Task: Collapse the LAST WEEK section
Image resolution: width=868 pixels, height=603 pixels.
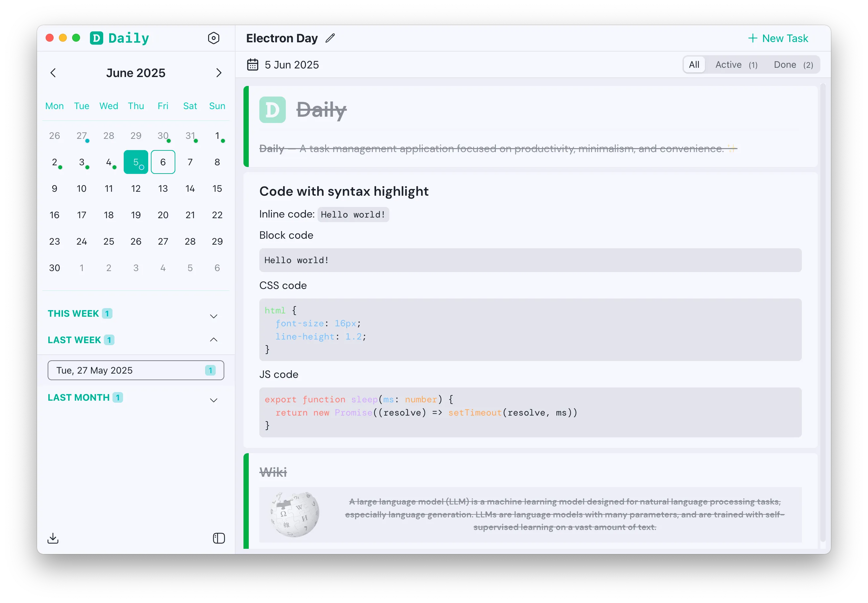Action: coord(214,340)
